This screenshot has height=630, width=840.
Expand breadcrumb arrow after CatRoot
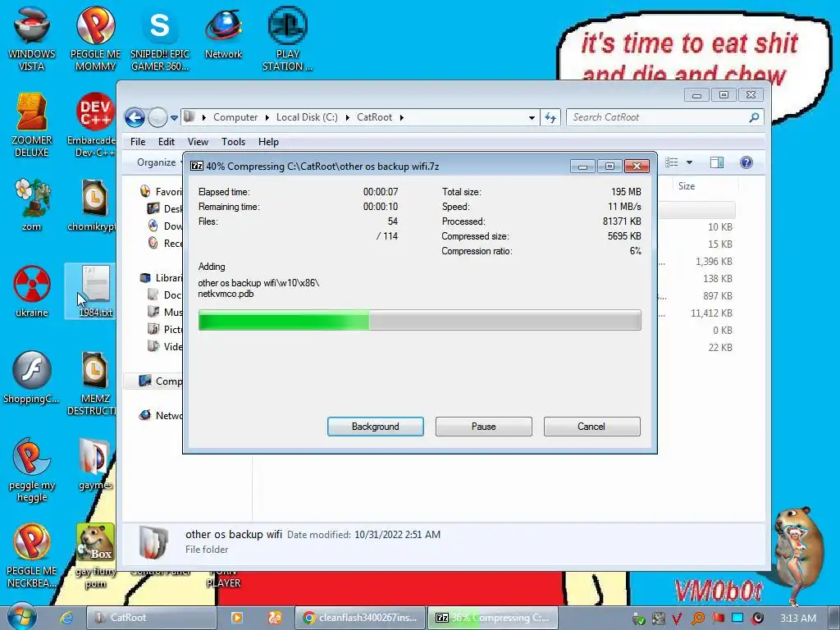[401, 117]
